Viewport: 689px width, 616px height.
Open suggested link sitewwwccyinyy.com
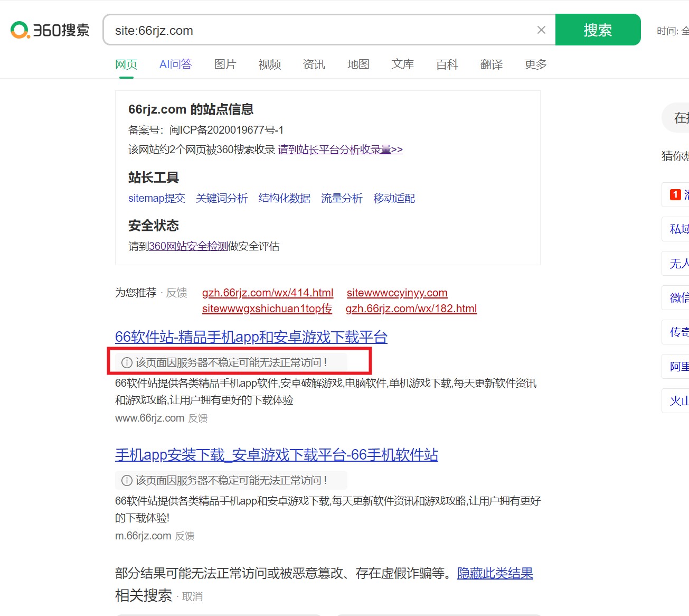point(397,293)
